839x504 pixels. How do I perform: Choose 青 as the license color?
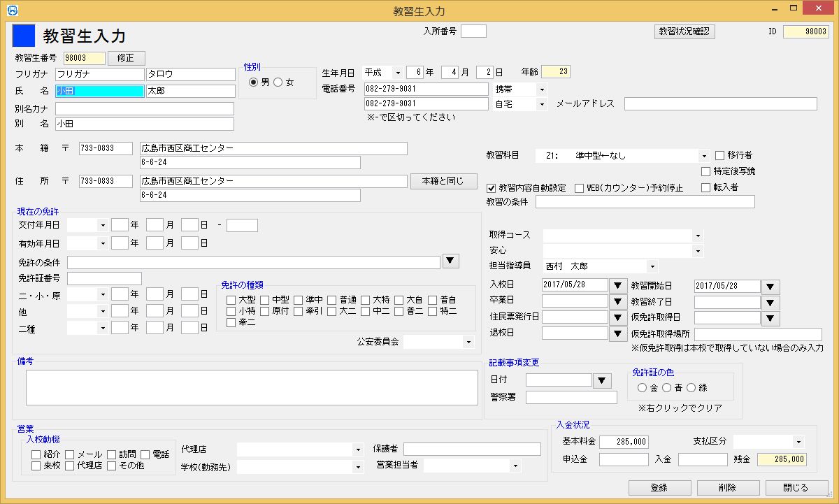pyautogui.click(x=667, y=387)
